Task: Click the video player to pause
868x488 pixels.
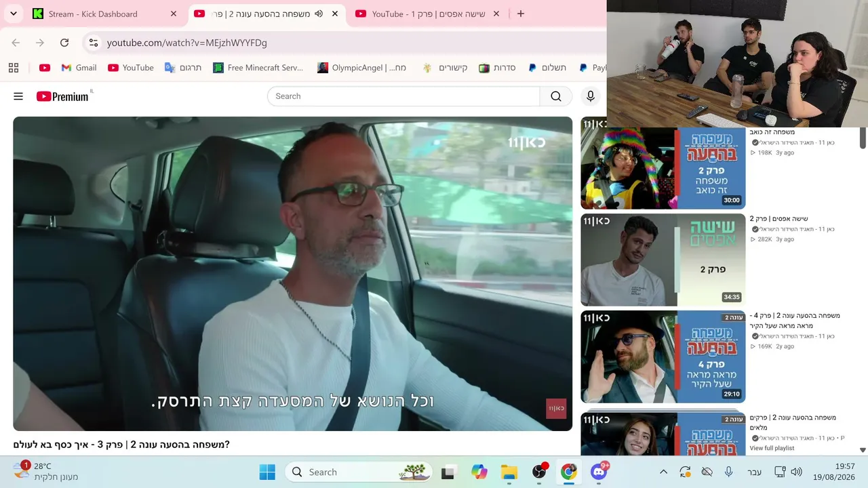Action: coord(293,274)
